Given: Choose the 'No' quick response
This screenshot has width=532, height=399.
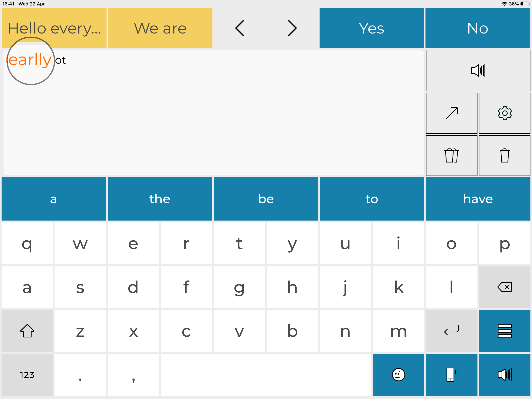Looking at the screenshot, I should click(477, 28).
